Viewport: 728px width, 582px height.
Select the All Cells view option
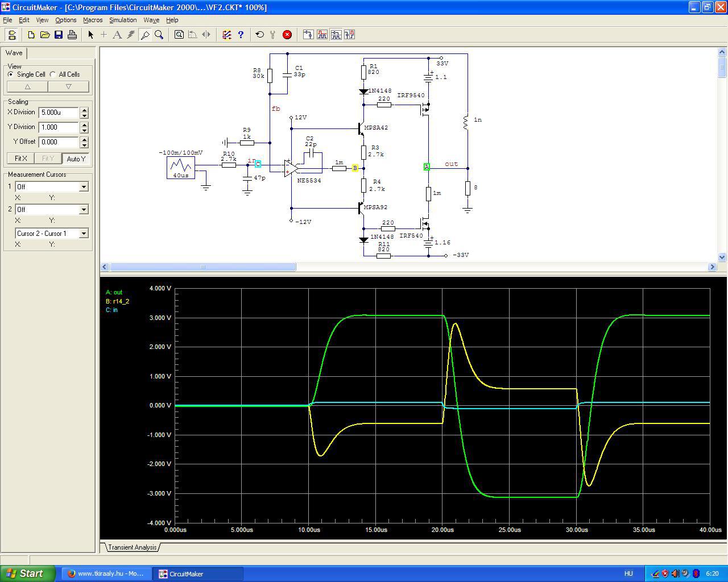(x=53, y=74)
